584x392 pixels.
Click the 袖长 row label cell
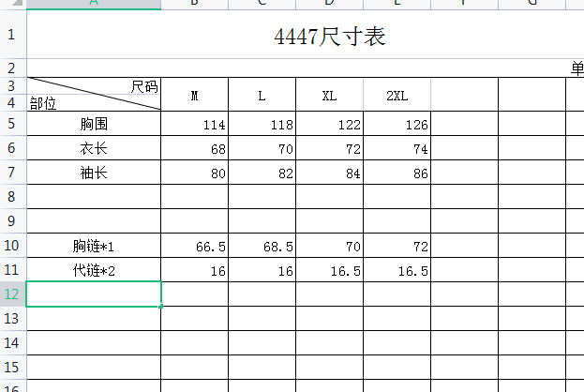click(x=94, y=173)
